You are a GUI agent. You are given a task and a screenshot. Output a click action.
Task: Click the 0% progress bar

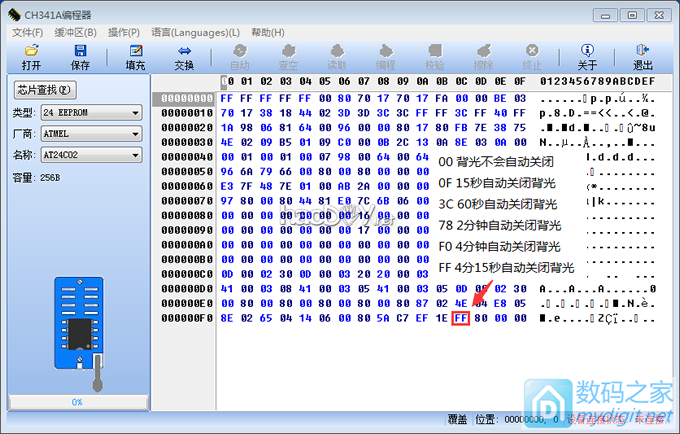76,402
